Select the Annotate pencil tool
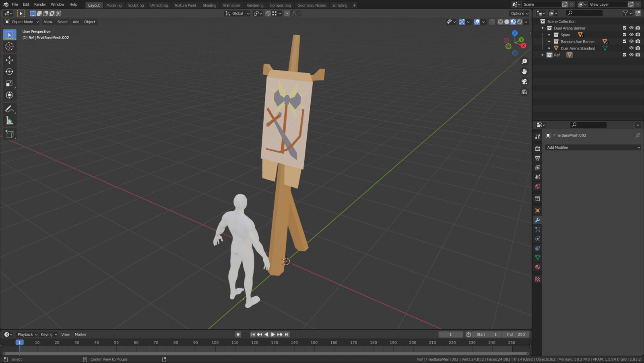The image size is (644, 363). (x=9, y=109)
